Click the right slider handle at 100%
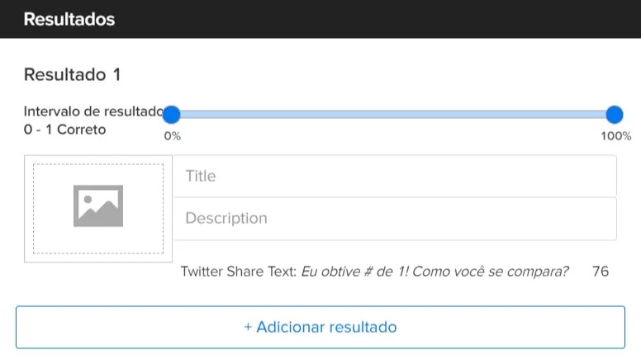This screenshot has height=364, width=641. coord(615,115)
